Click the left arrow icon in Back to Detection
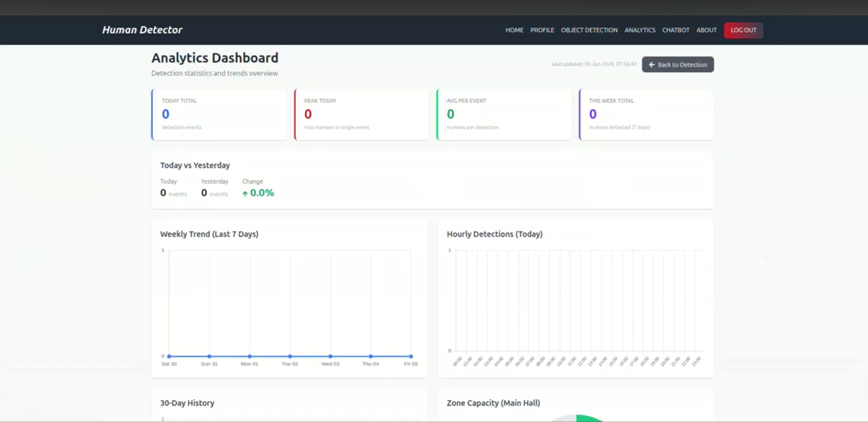 652,64
